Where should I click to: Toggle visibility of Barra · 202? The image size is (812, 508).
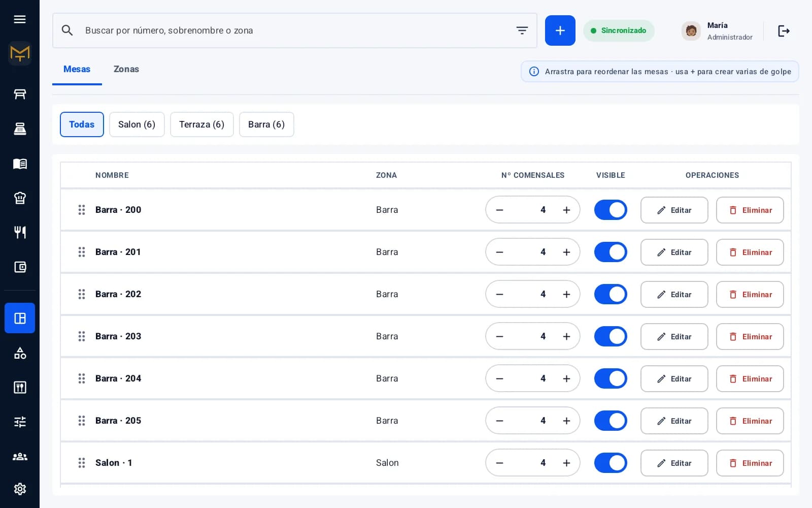pos(611,294)
